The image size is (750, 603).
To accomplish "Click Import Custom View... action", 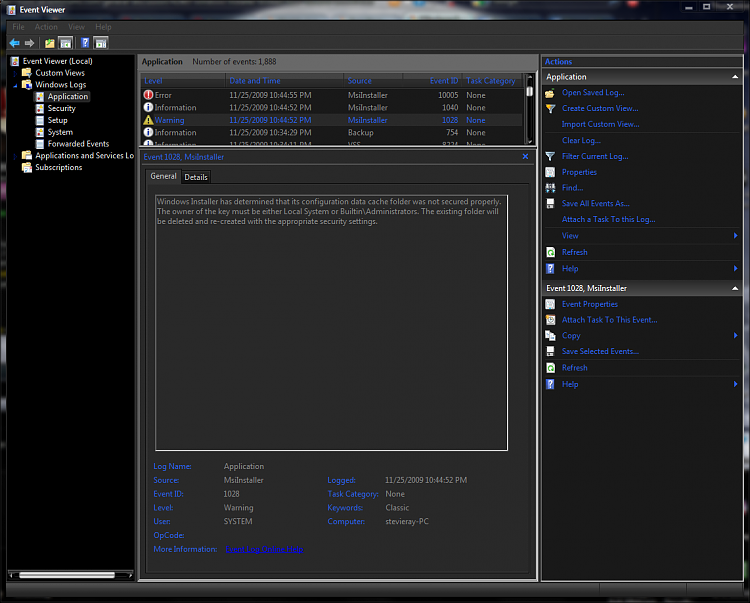I will coord(600,124).
